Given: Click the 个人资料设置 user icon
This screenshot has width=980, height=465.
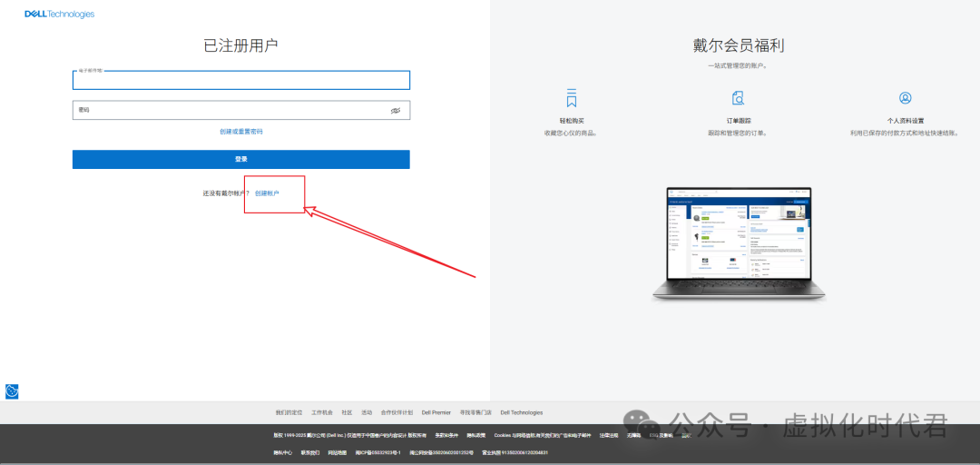Looking at the screenshot, I should point(905,97).
